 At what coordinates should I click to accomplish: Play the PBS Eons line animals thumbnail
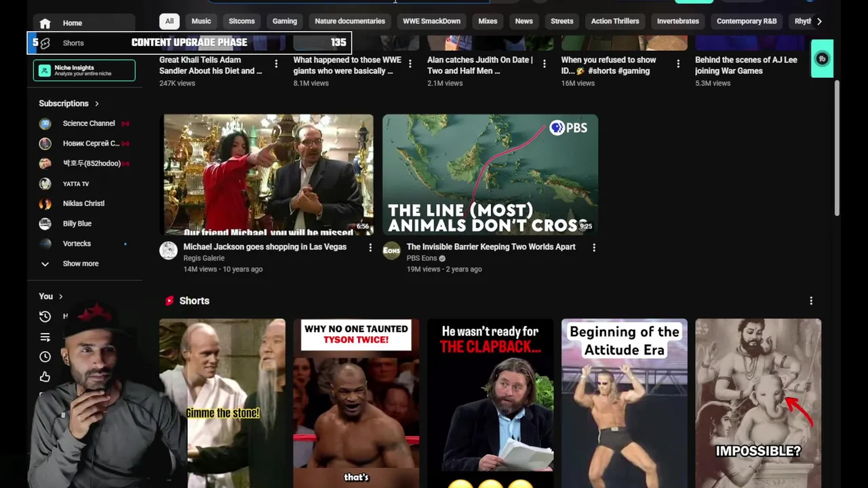[x=490, y=175]
